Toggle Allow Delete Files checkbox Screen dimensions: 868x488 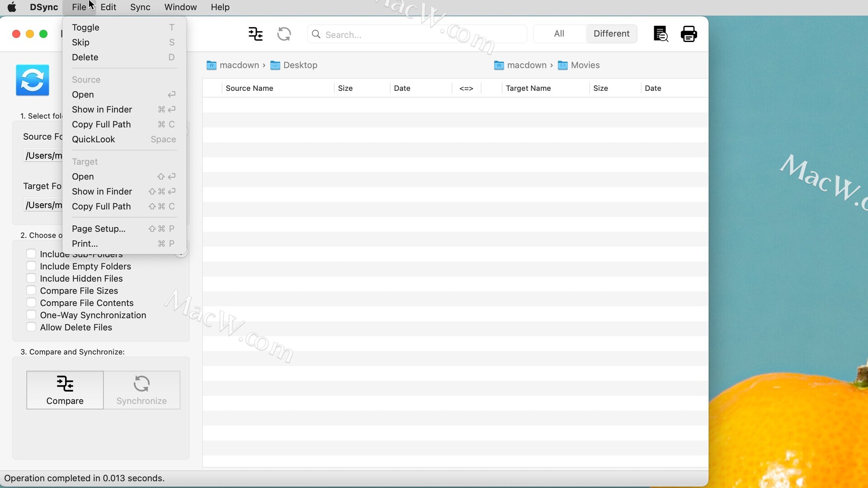point(31,327)
